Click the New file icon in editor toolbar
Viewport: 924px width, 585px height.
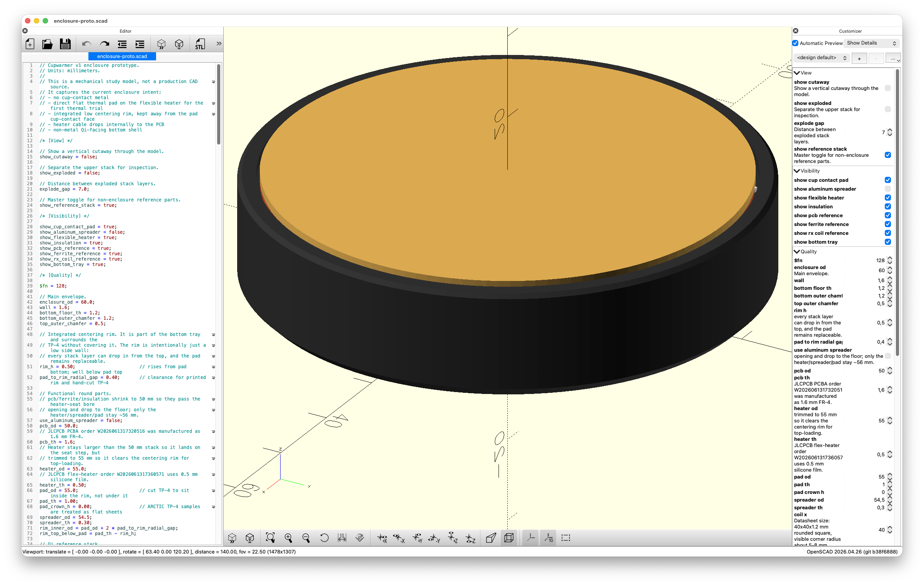30,44
